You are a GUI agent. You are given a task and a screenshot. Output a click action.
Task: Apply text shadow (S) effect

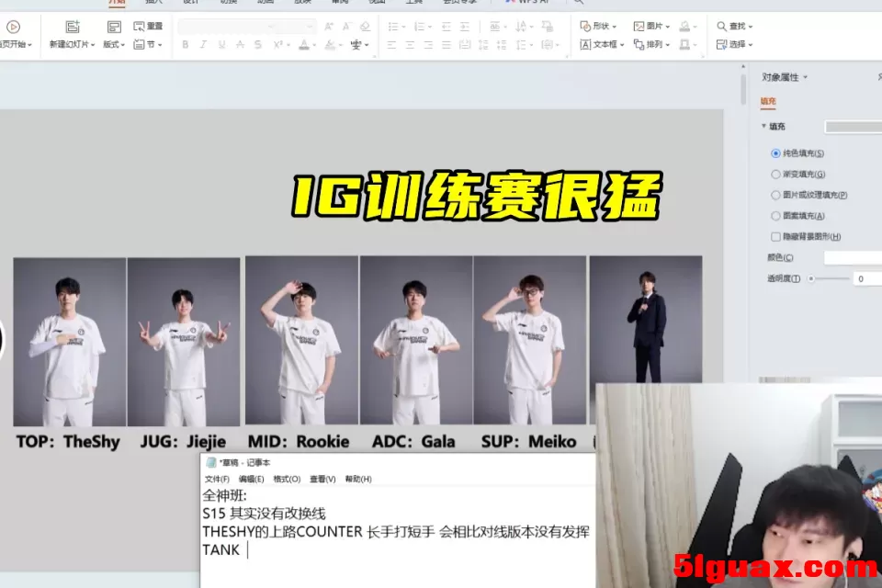click(x=257, y=44)
